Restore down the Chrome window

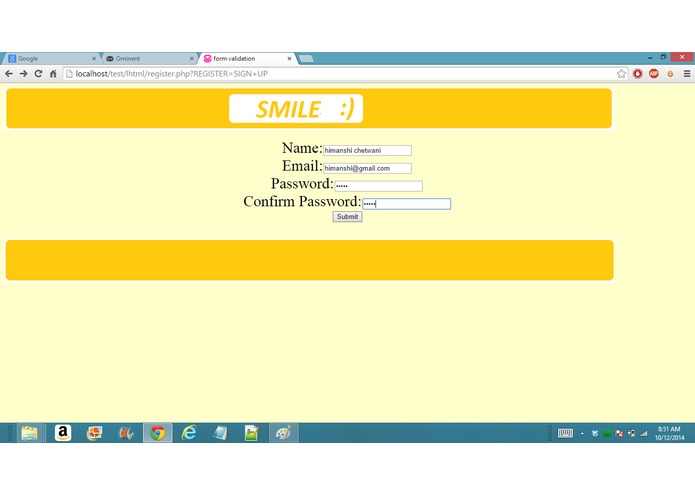click(x=663, y=57)
